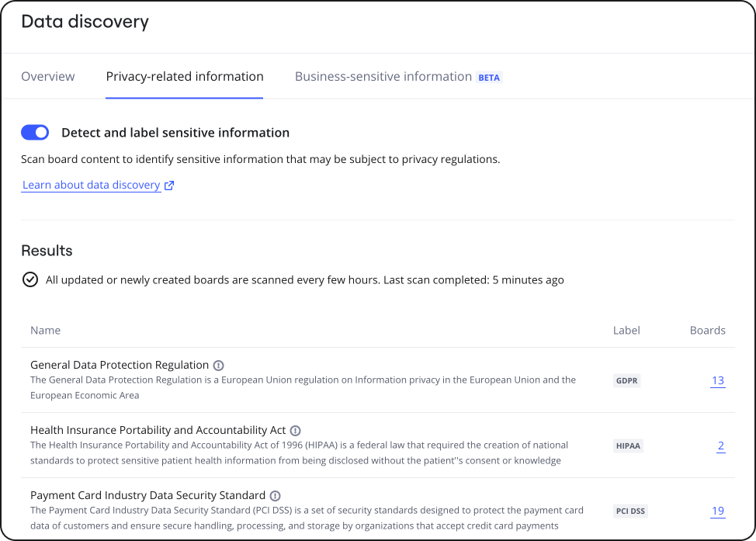Click info icon beside Payment Card Industry standard
The width and height of the screenshot is (756, 541).
click(x=276, y=496)
